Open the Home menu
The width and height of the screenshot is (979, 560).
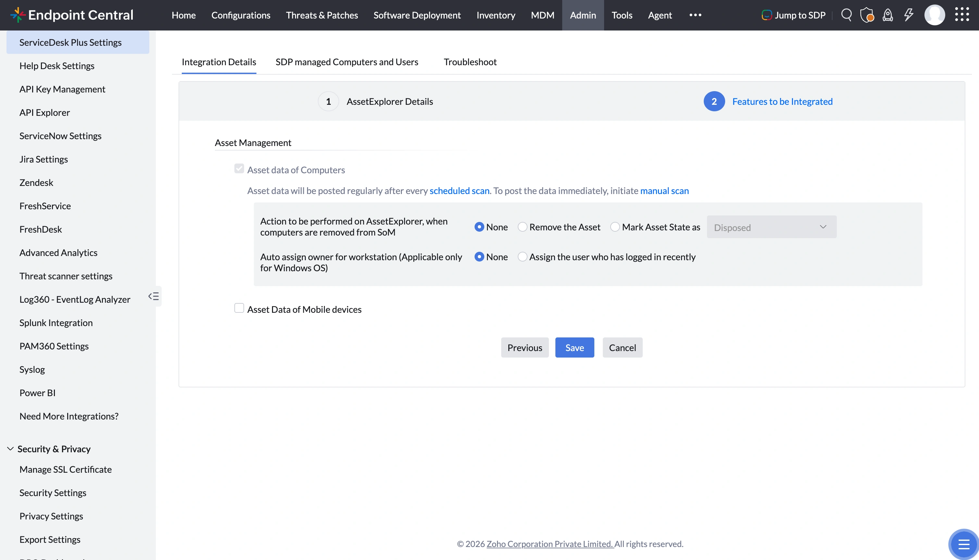pos(183,15)
